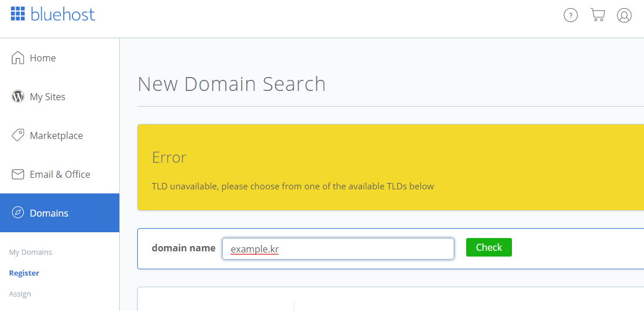
Task: Click the TLD unavailable error message
Action: click(293, 186)
